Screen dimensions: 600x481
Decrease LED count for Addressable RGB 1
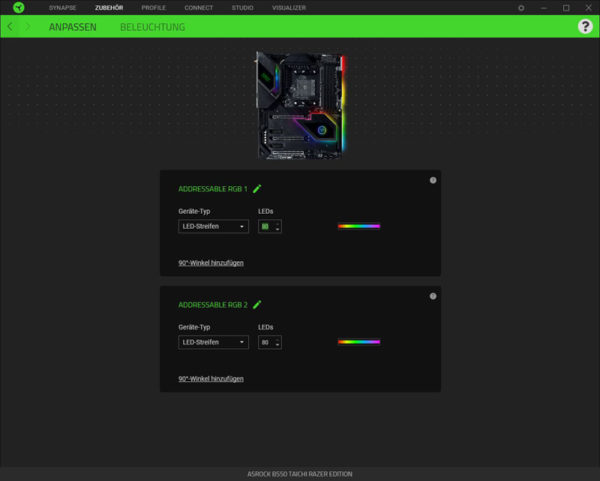277,229
